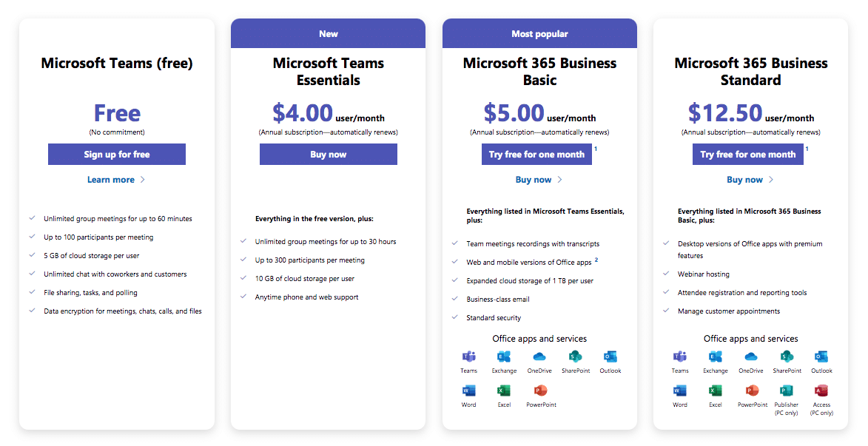Click Buy now for Teams Essentials
This screenshot has width=868, height=446.
coord(329,155)
